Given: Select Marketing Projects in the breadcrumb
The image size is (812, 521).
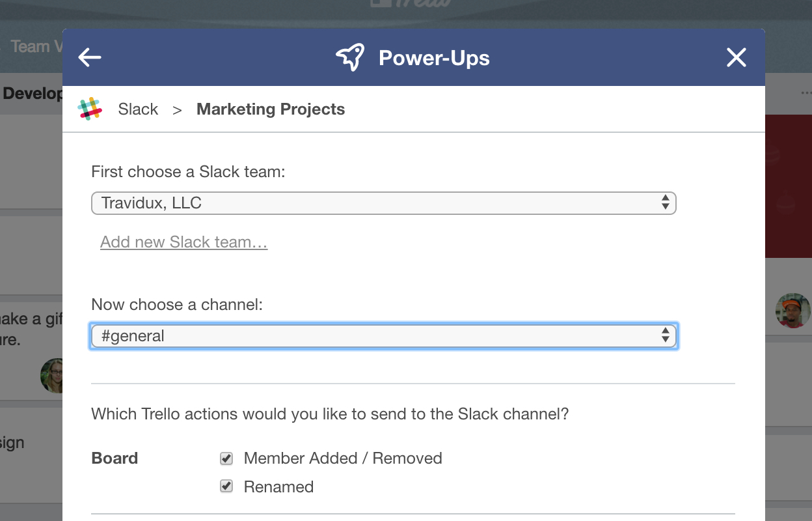Looking at the screenshot, I should click(271, 109).
